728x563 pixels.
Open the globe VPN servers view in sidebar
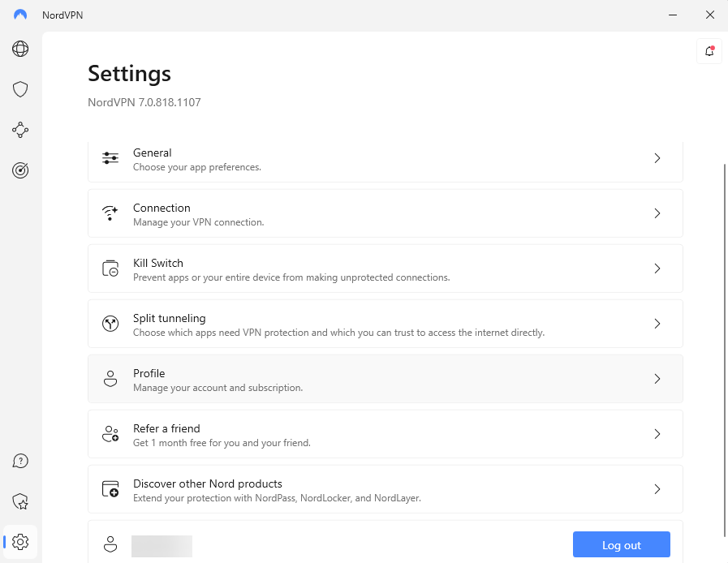click(20, 49)
